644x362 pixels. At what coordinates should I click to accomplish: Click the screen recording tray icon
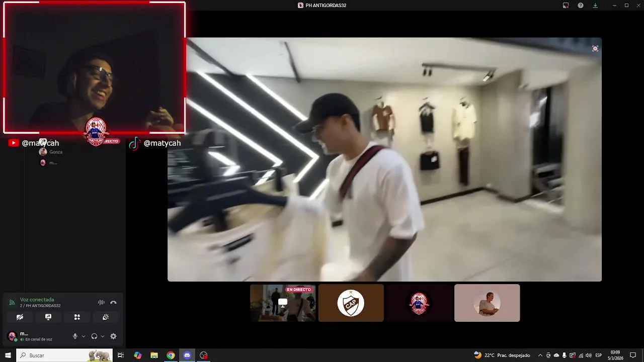(573, 355)
